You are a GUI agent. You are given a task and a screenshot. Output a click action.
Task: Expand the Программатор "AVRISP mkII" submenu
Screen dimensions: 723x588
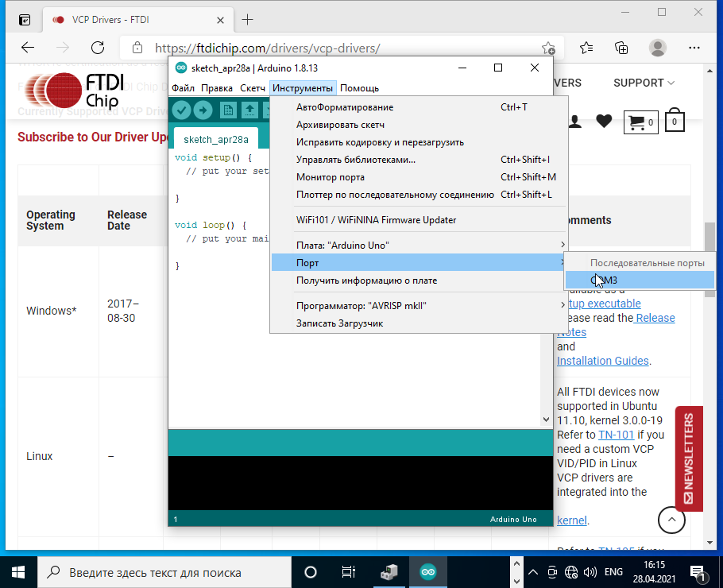(x=419, y=305)
